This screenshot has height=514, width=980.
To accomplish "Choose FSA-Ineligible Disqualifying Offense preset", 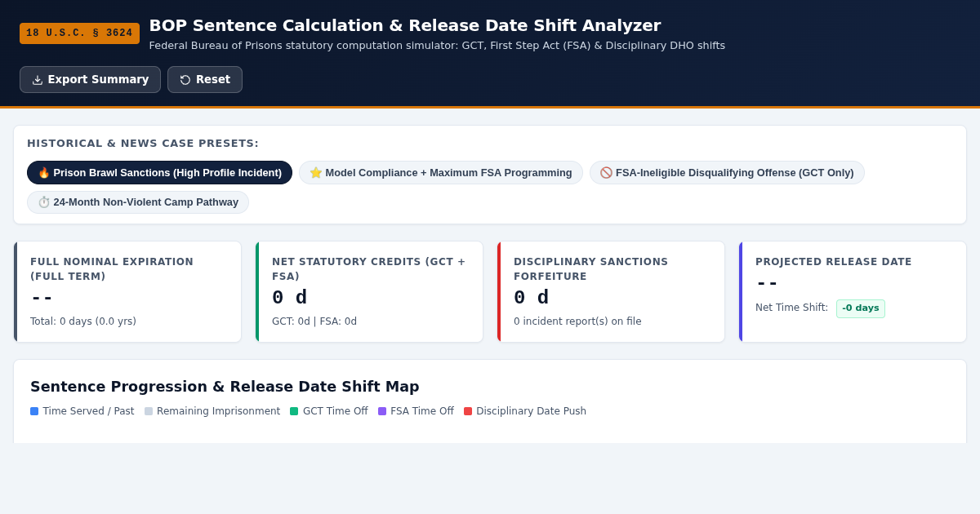I will pyautogui.click(x=727, y=173).
